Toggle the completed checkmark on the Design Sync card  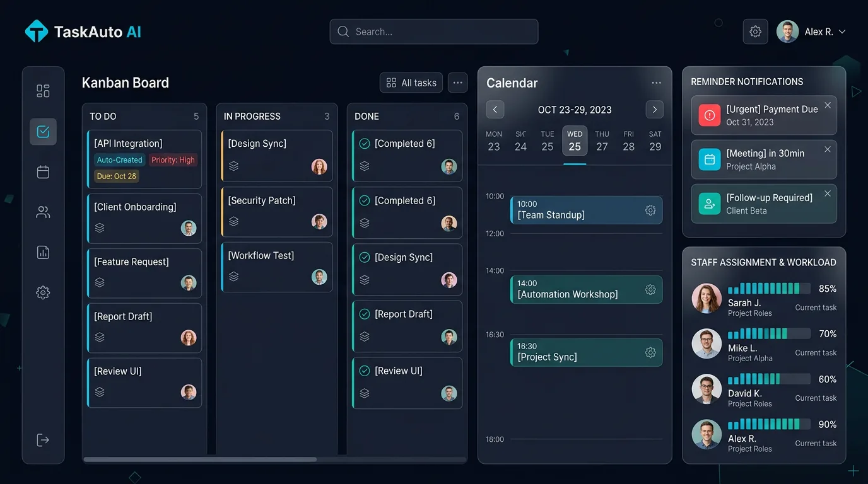pyautogui.click(x=366, y=256)
